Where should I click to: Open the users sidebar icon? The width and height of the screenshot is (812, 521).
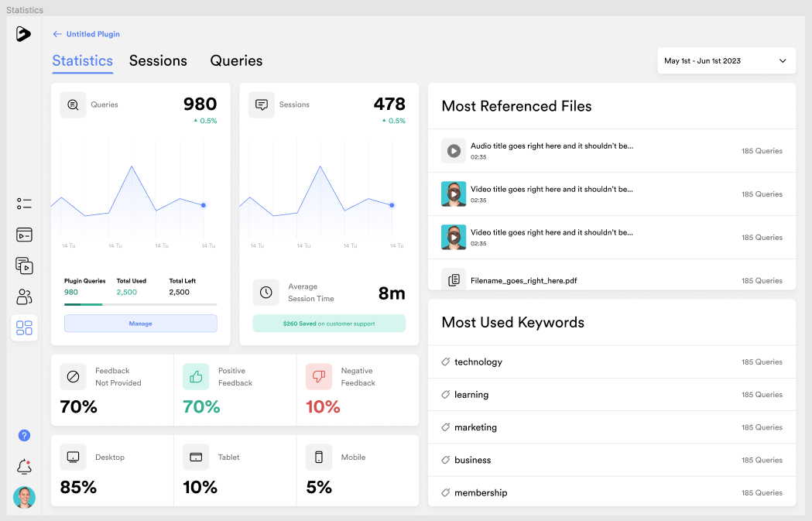click(24, 296)
